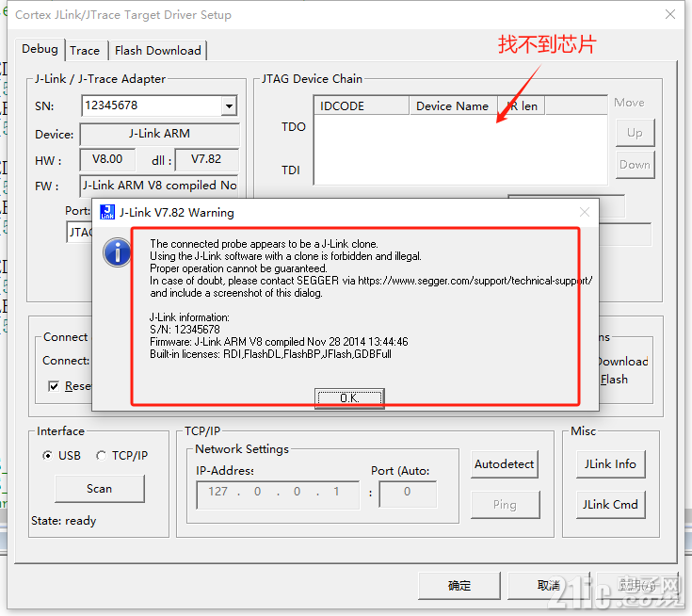Click the 确定 confirm button
The image size is (692, 616).
click(459, 586)
